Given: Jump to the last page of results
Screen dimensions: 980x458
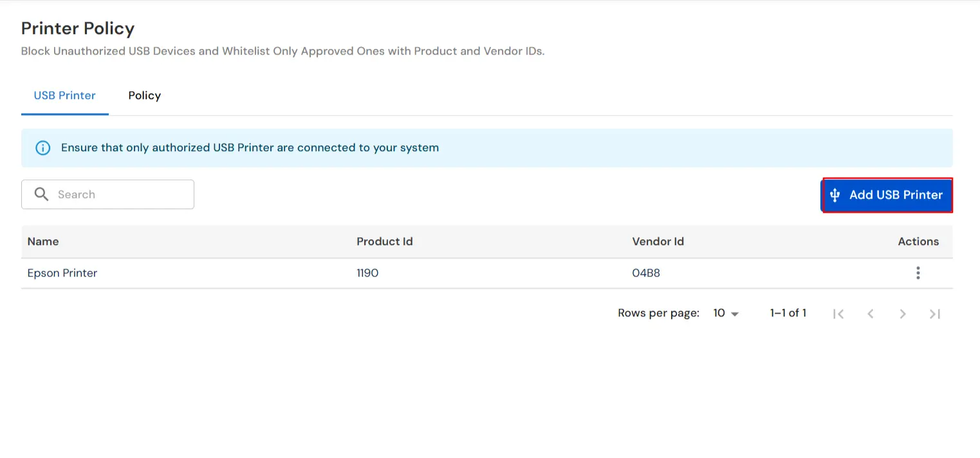Looking at the screenshot, I should 934,314.
